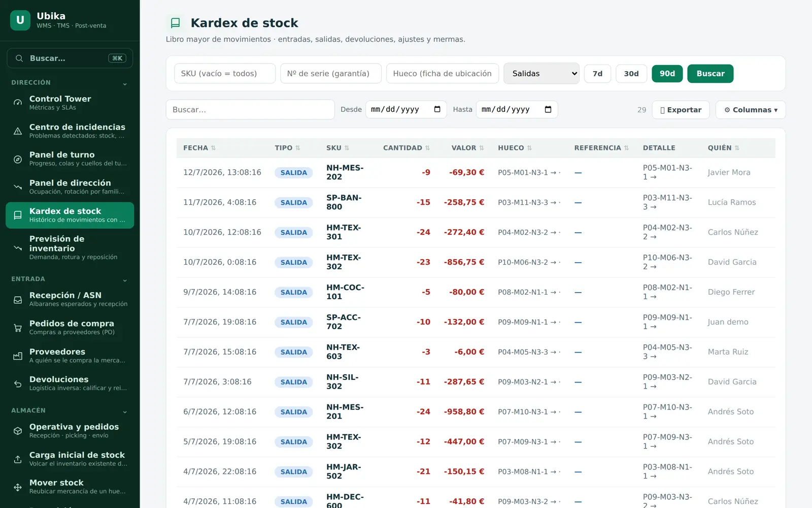The height and width of the screenshot is (508, 812).
Task: Focus the Nº de serie input field
Action: coord(331,74)
